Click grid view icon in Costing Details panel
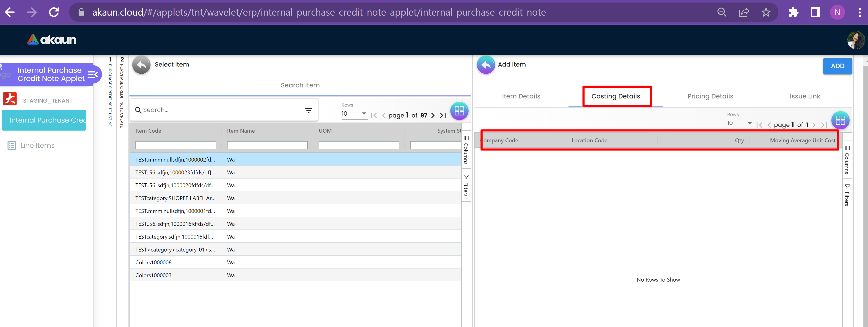 [x=840, y=120]
